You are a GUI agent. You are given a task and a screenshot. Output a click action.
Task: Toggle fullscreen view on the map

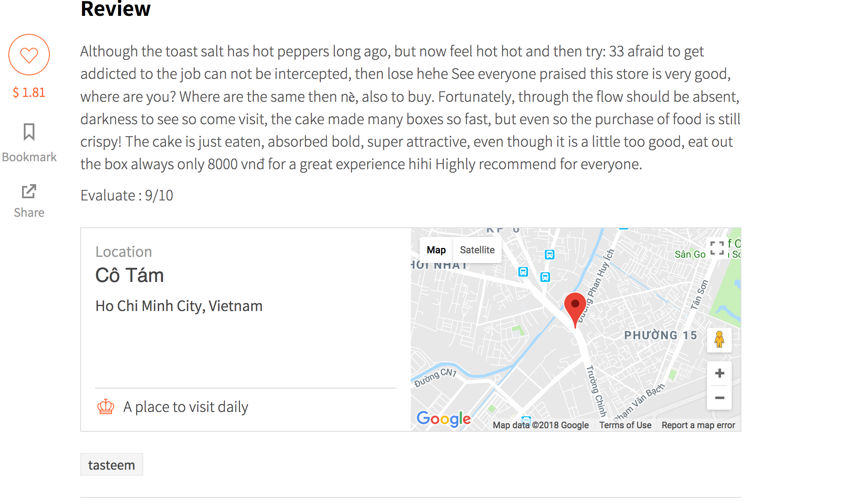pos(717,248)
